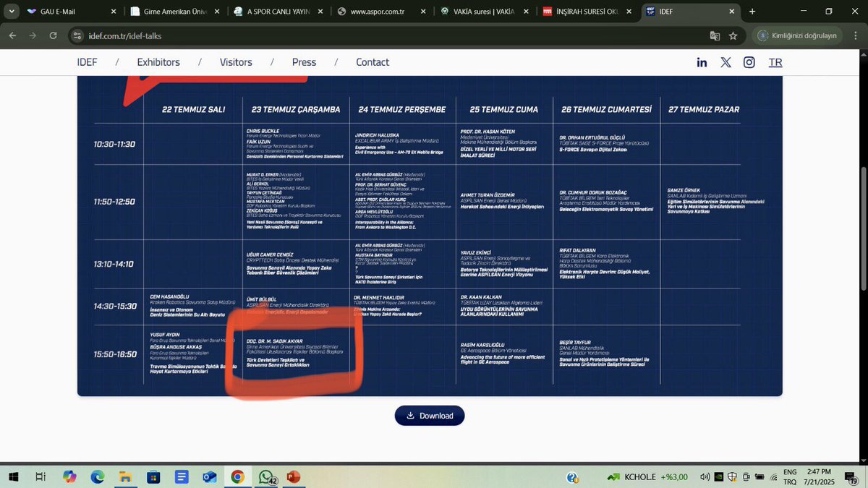Reload the idef-talks page
The image size is (868, 488).
pos(53,35)
